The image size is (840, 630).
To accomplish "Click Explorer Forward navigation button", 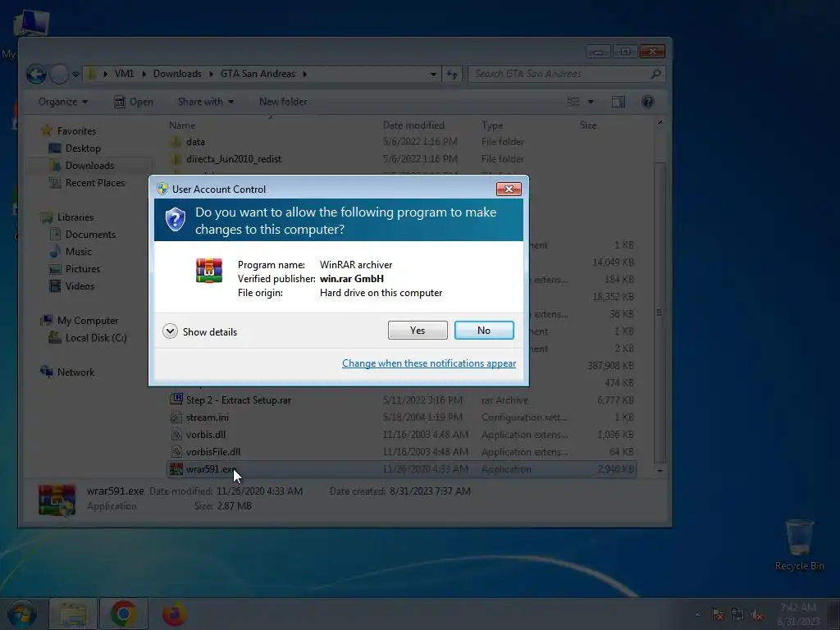I will coord(59,74).
